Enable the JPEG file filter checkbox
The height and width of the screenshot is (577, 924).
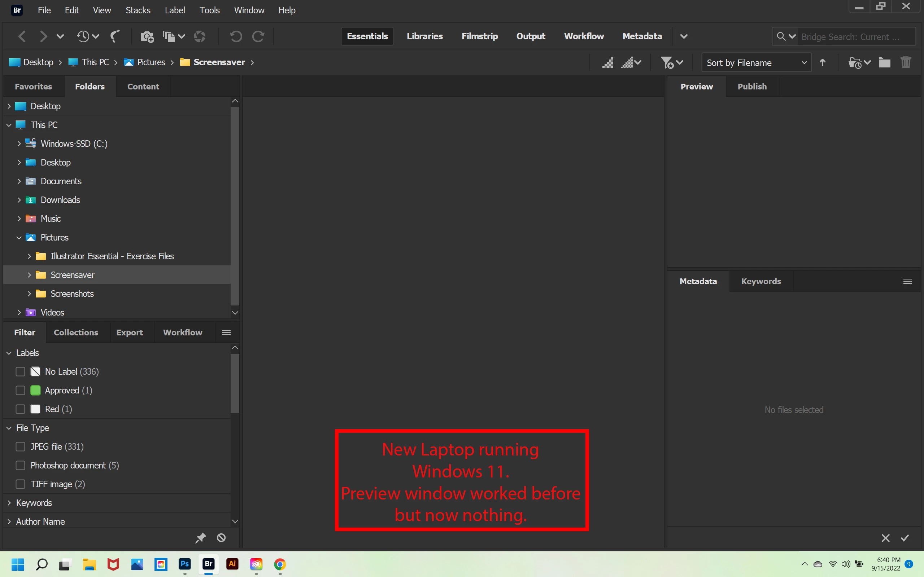20,446
